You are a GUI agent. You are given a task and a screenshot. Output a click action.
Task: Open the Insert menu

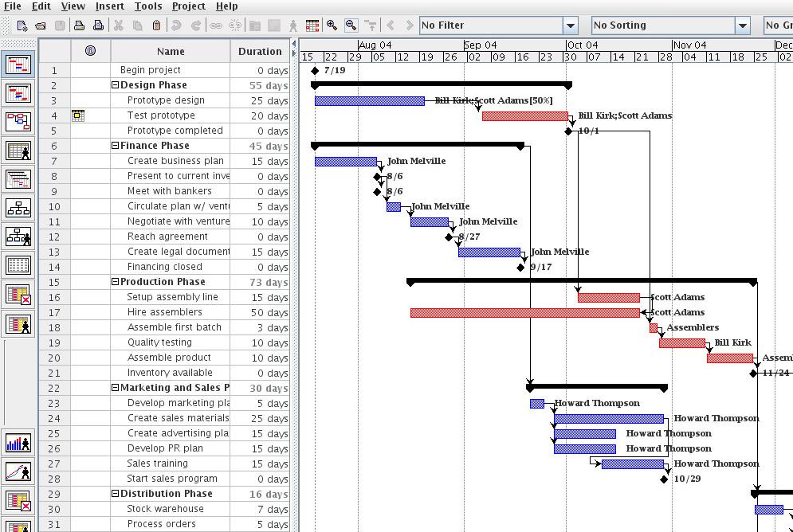[109, 6]
